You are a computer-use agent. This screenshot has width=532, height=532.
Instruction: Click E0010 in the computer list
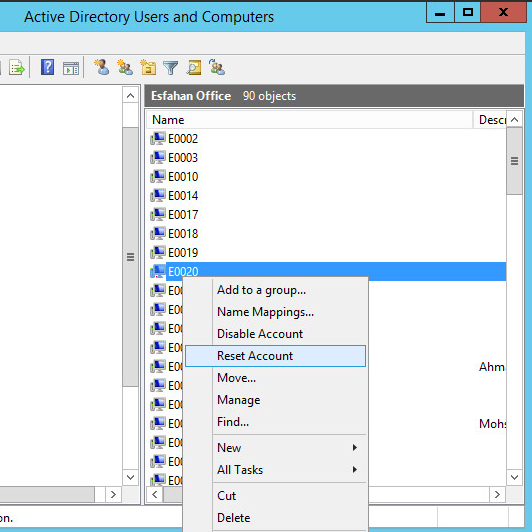tap(183, 176)
